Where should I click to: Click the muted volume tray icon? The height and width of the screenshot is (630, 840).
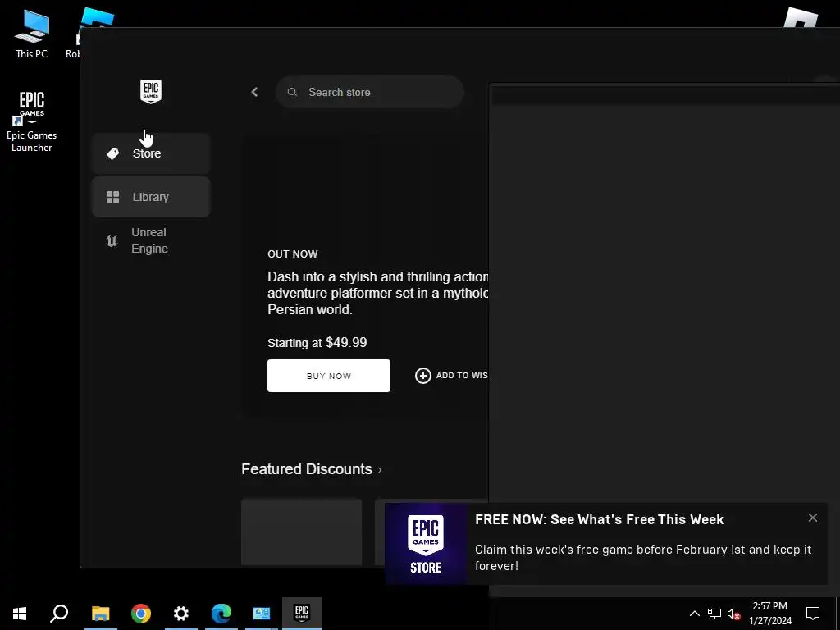click(733, 614)
